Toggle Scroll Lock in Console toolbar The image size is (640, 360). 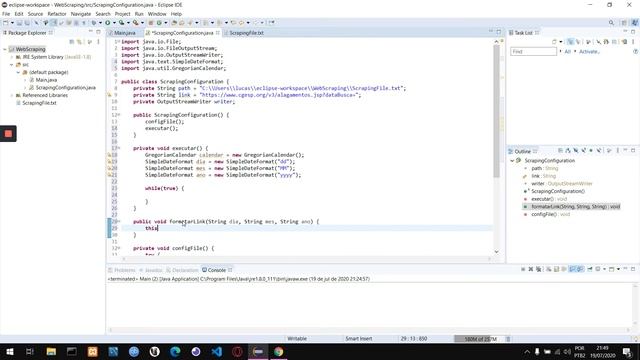point(556,269)
